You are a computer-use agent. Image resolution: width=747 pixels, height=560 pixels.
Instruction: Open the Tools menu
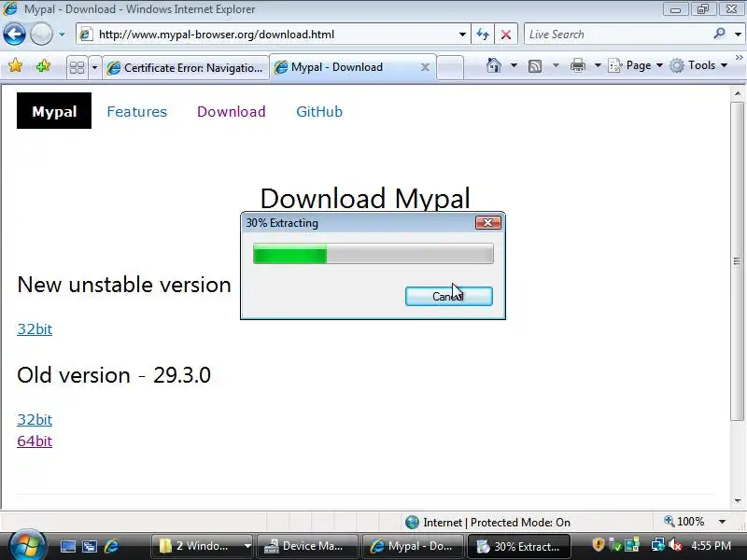(698, 65)
